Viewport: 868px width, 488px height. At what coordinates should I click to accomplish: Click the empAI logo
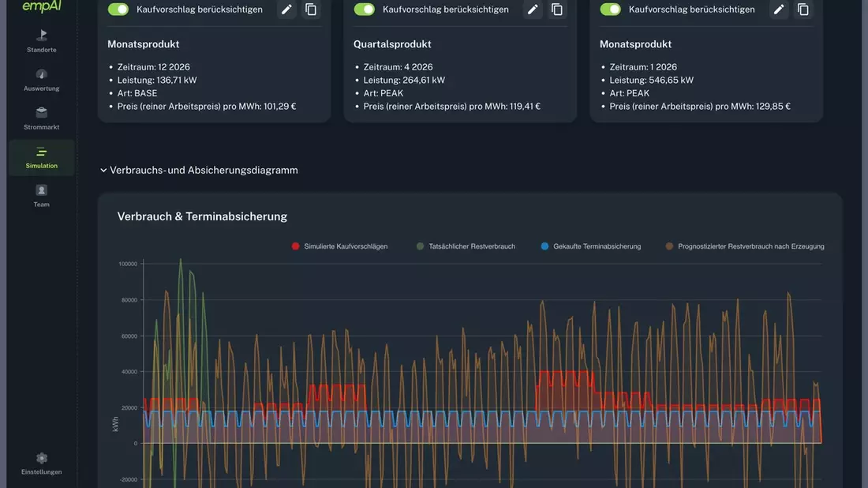pos(42,6)
